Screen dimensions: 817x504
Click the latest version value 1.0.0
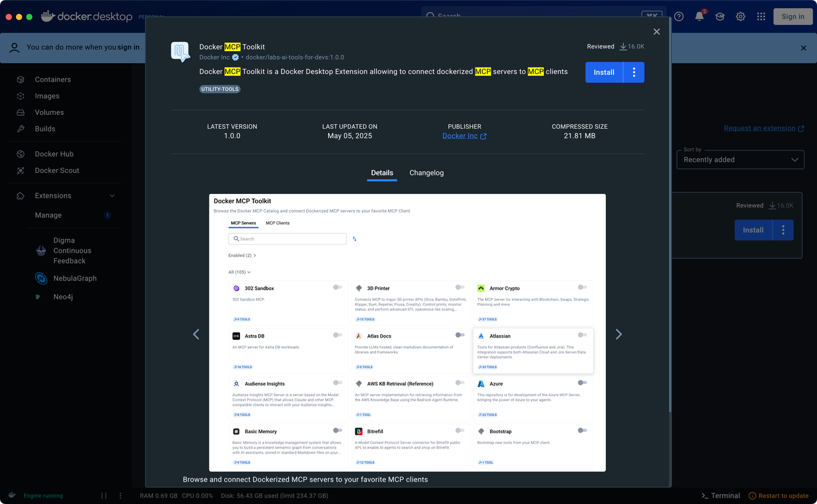coord(232,136)
